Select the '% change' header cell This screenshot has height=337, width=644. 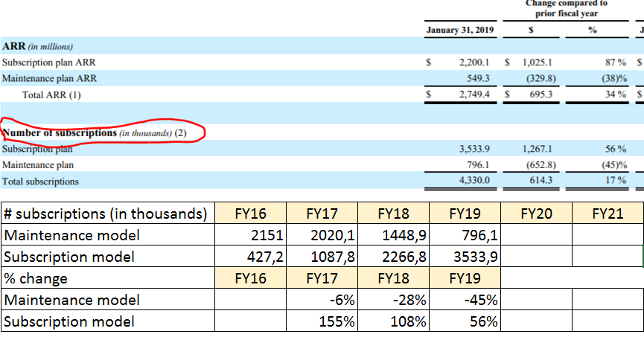tap(107, 278)
